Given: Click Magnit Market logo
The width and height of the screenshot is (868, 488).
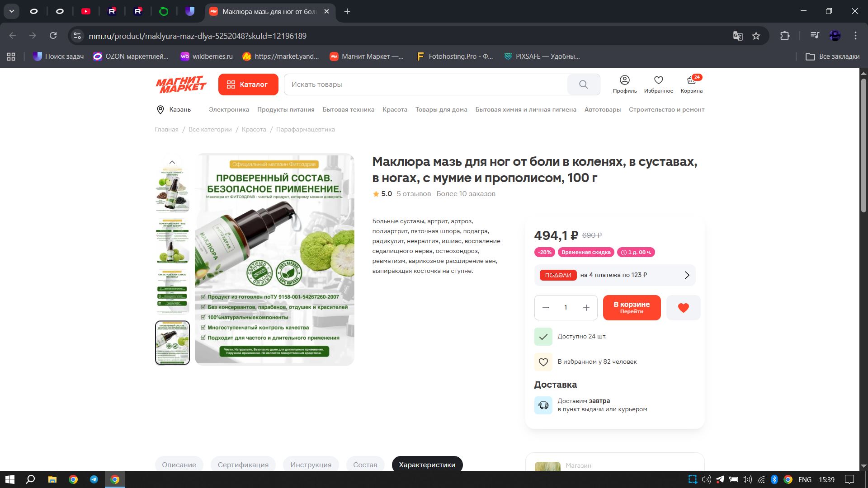Looking at the screenshot, I should 181,84.
